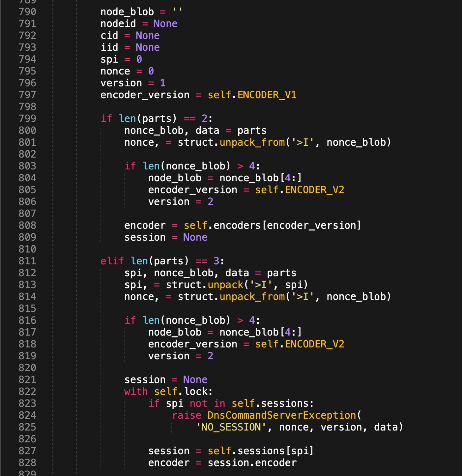
Task: Click line number 811 in the gutter
Action: [x=27, y=261]
